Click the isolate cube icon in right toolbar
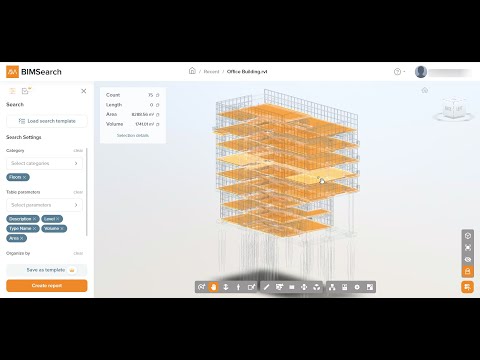Screen dimensions: 480x360 468,236
